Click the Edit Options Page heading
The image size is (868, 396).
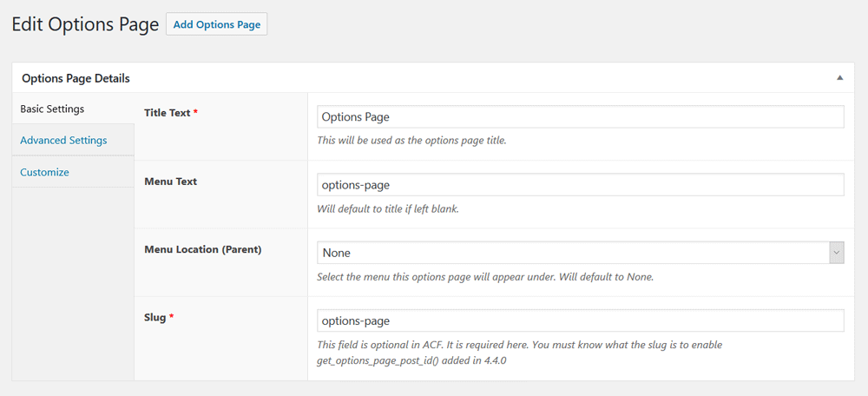pos(85,25)
